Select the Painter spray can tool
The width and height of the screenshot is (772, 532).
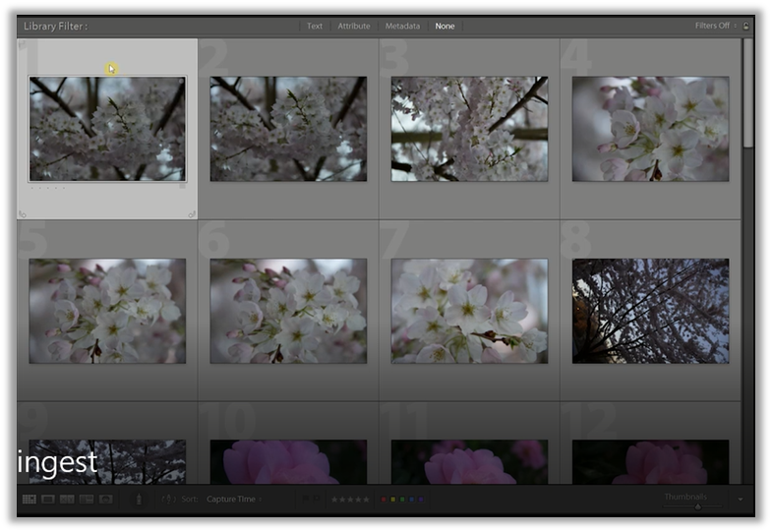(x=139, y=499)
